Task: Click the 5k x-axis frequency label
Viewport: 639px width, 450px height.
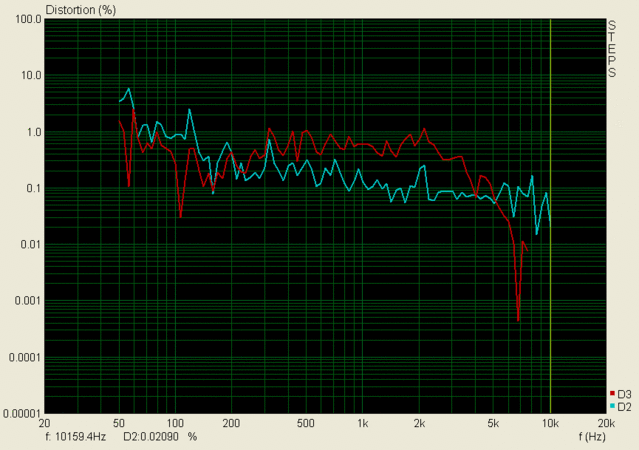Action: [493, 424]
